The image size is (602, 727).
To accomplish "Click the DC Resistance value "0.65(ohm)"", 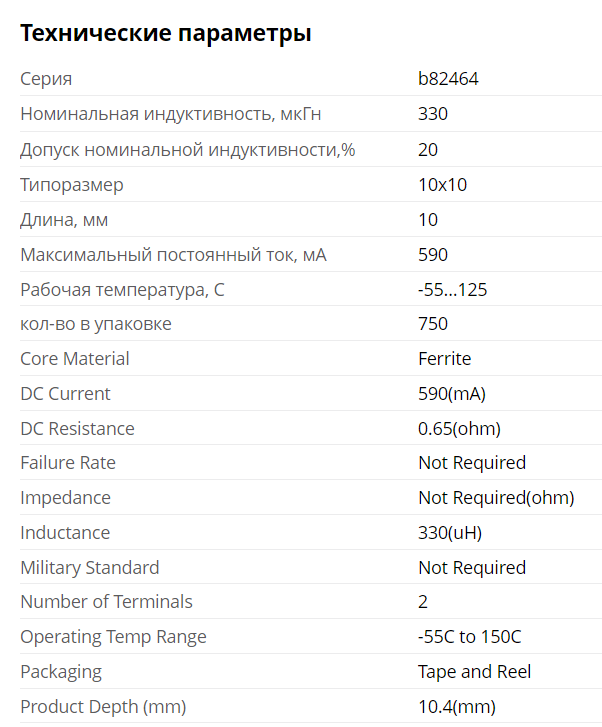I will pos(459,429).
